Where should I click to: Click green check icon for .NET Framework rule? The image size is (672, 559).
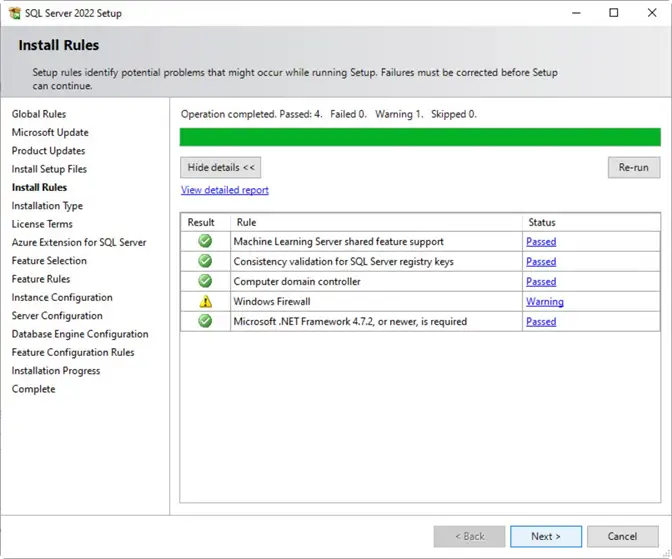point(205,321)
